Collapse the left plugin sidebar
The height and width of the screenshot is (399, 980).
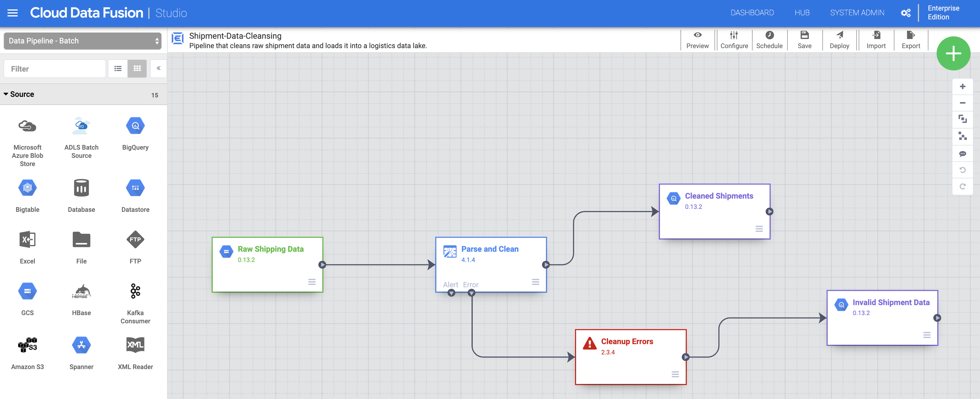pyautogui.click(x=158, y=69)
